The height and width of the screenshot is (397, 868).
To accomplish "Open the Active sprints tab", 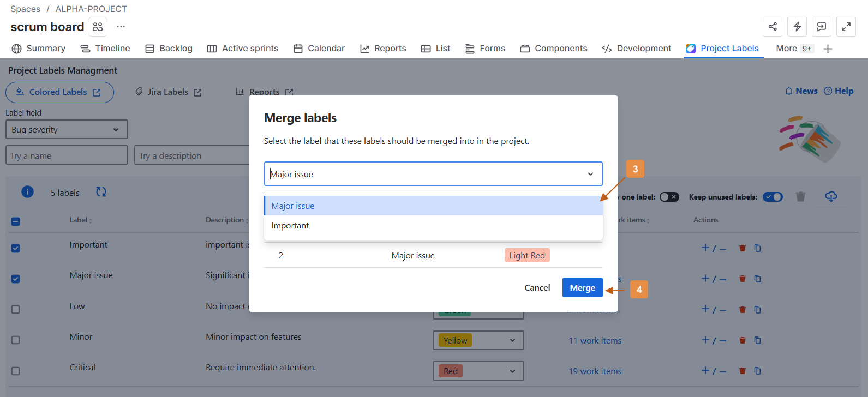I will [243, 49].
